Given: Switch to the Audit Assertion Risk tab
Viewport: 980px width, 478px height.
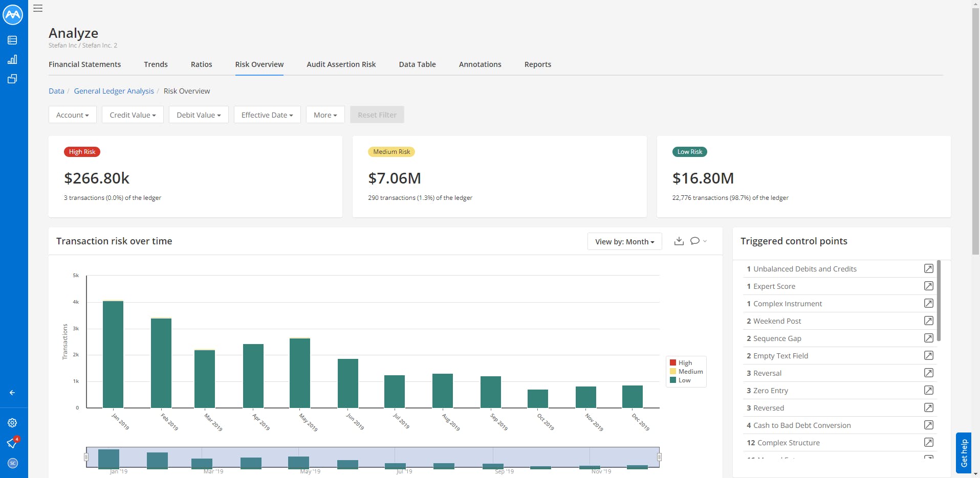Looking at the screenshot, I should point(341,64).
